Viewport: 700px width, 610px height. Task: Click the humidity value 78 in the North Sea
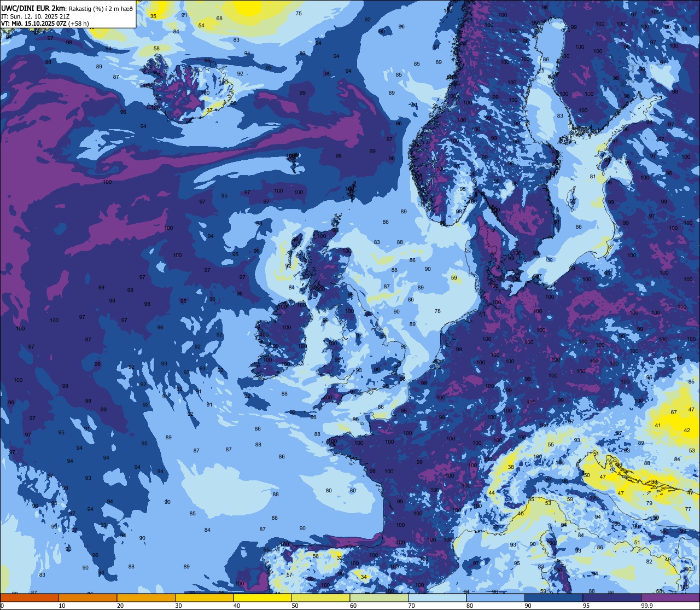point(437,311)
